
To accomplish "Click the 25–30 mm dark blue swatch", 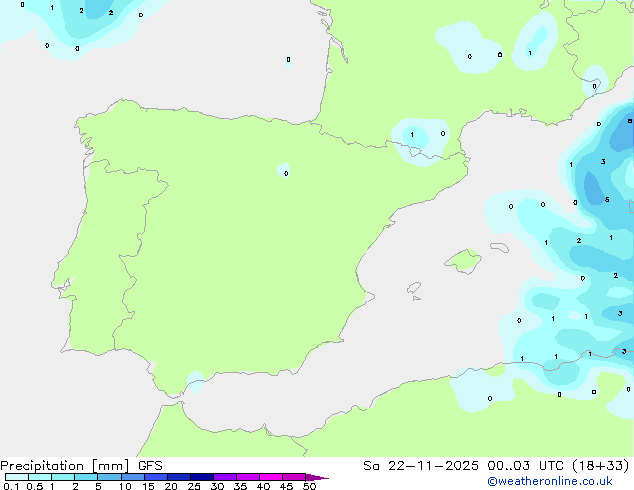I will [202, 477].
